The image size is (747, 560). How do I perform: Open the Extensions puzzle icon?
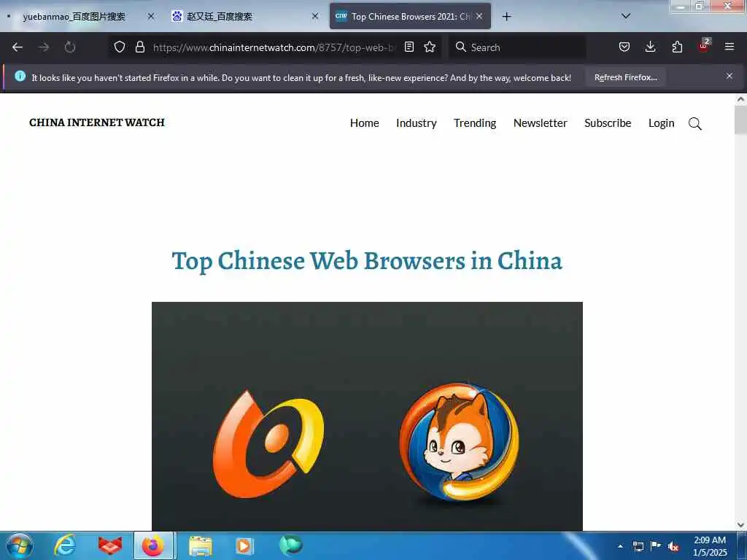coord(677,47)
